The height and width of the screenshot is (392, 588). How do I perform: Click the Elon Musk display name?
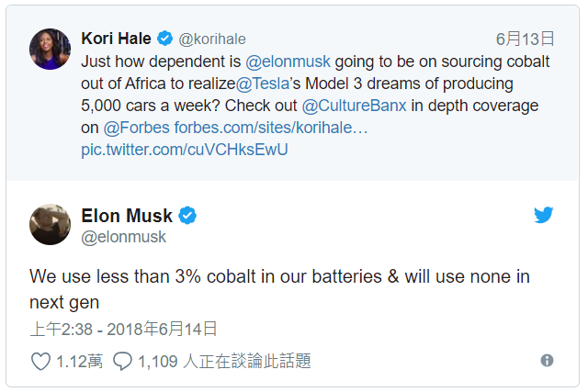click(127, 217)
